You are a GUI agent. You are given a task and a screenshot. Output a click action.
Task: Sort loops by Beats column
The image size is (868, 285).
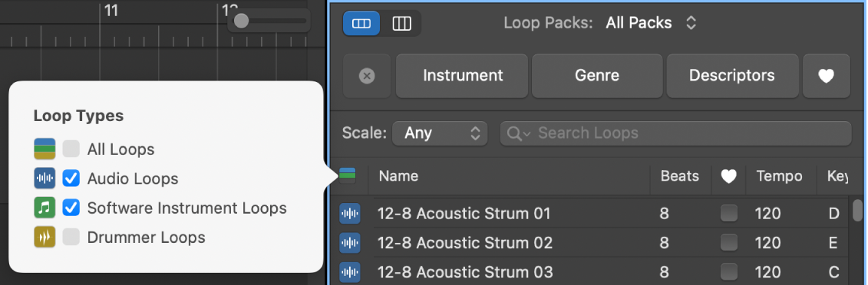680,176
